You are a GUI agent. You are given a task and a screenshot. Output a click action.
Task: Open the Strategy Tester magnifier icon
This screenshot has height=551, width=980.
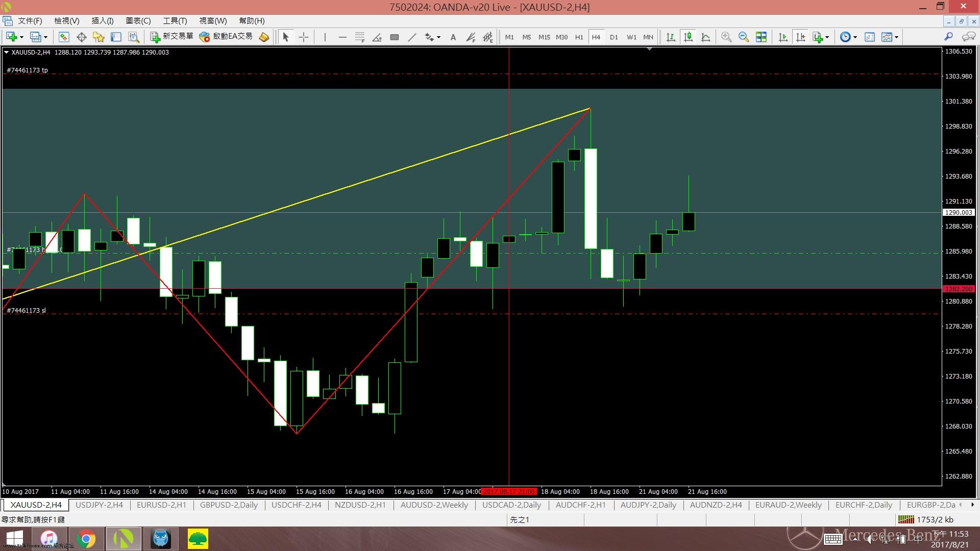coord(133,37)
